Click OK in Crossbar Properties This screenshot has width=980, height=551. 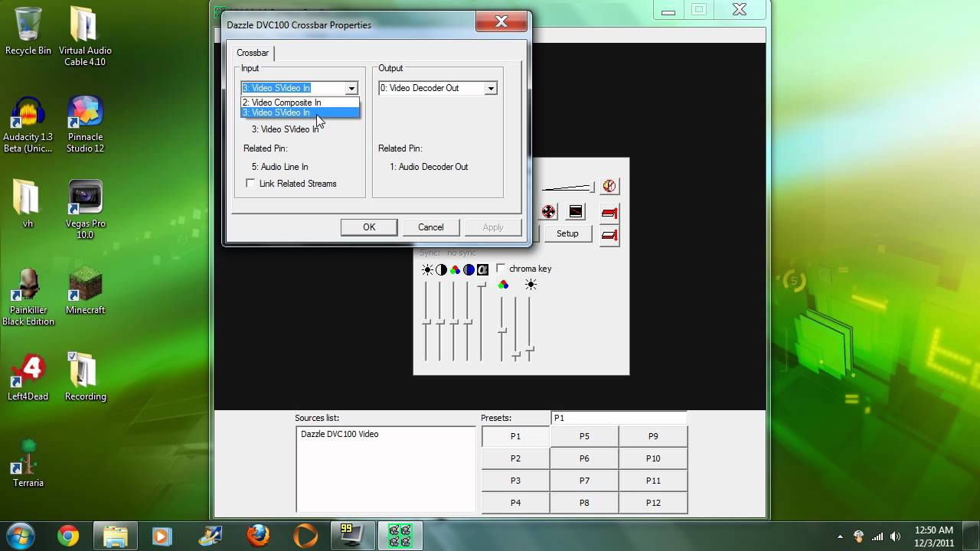[x=369, y=227]
